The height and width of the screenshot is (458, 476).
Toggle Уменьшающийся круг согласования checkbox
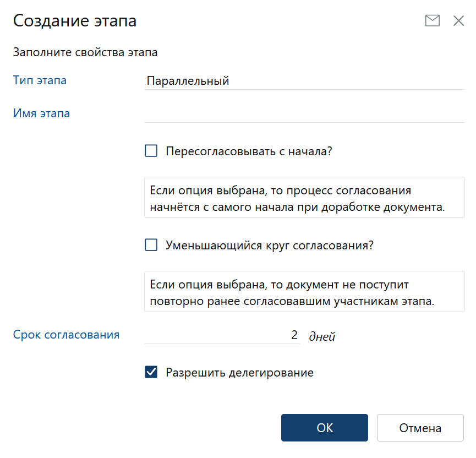tap(151, 245)
